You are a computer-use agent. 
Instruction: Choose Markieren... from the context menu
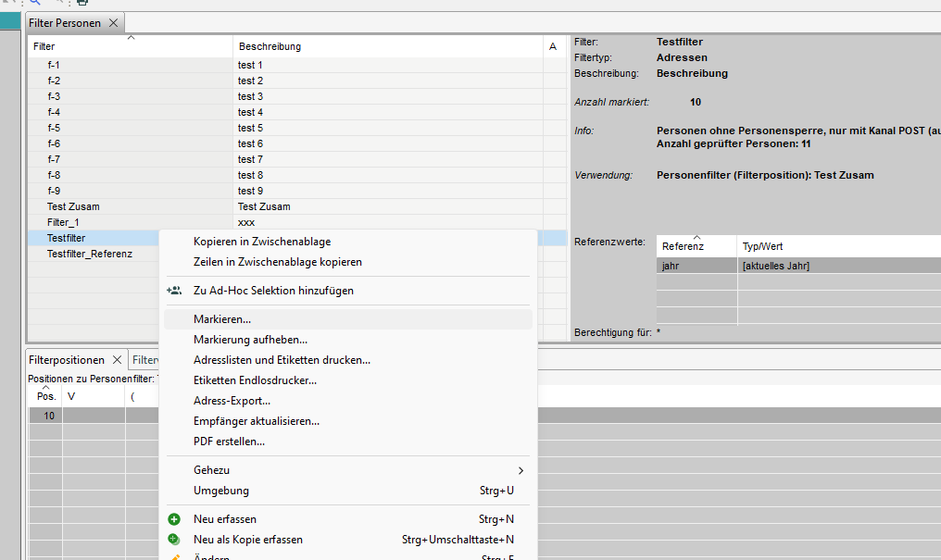click(222, 319)
